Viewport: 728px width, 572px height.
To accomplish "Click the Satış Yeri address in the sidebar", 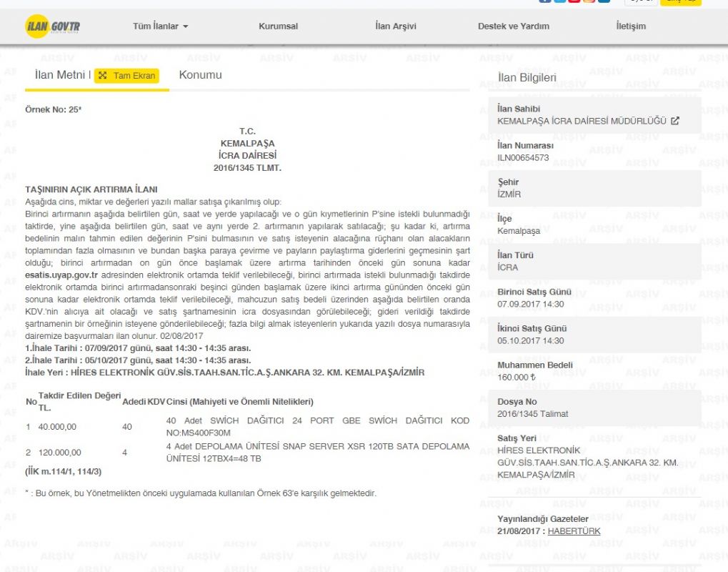I will point(587,463).
